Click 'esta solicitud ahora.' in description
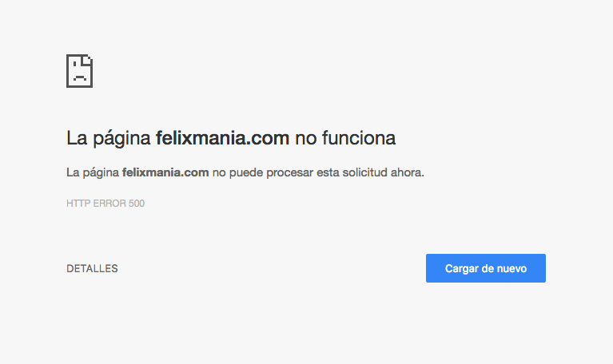 tap(370, 172)
